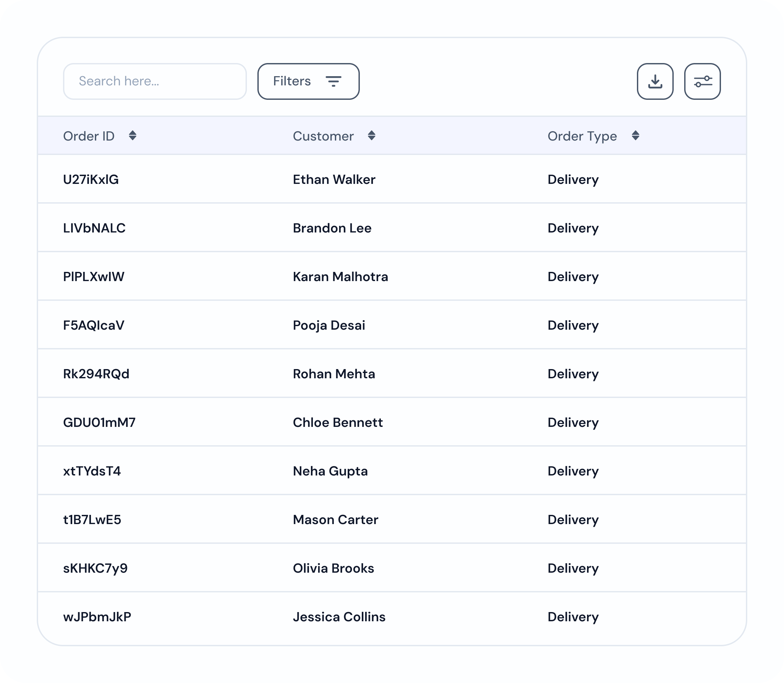
Task: Click customer Chloe Bennett
Action: (338, 422)
